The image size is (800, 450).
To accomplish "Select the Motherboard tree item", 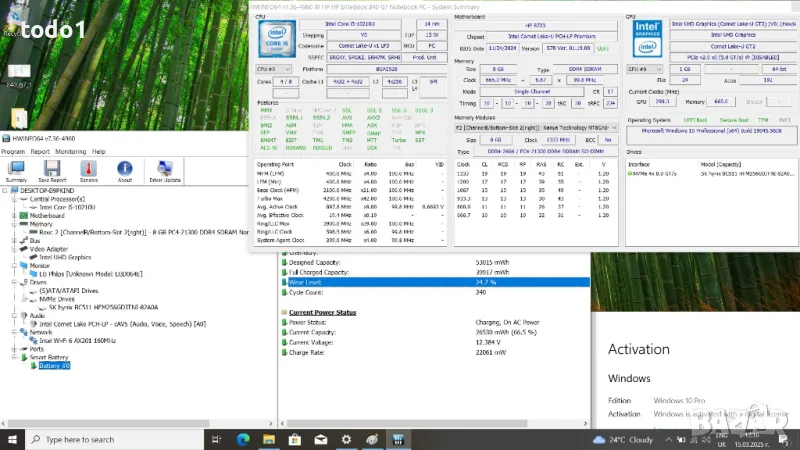I will [x=49, y=215].
